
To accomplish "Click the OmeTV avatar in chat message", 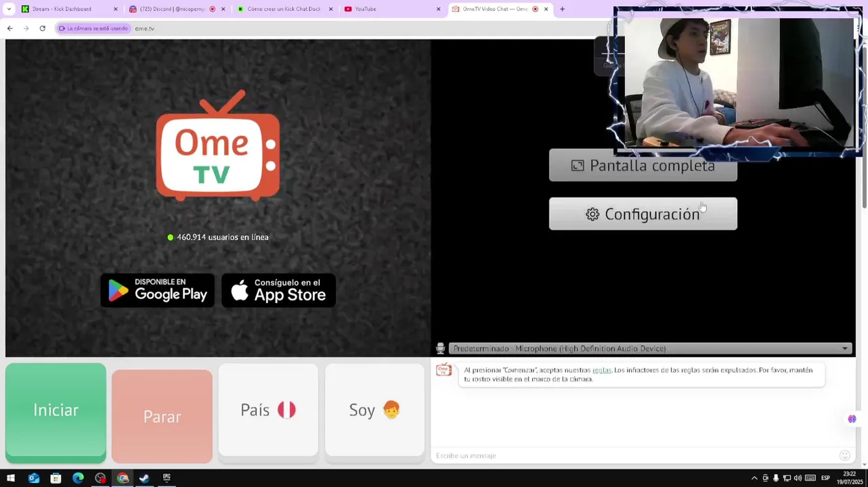I will click(x=443, y=370).
